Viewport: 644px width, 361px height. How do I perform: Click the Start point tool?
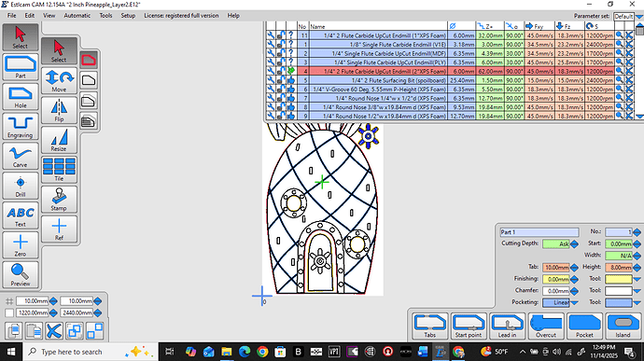pyautogui.click(x=469, y=326)
